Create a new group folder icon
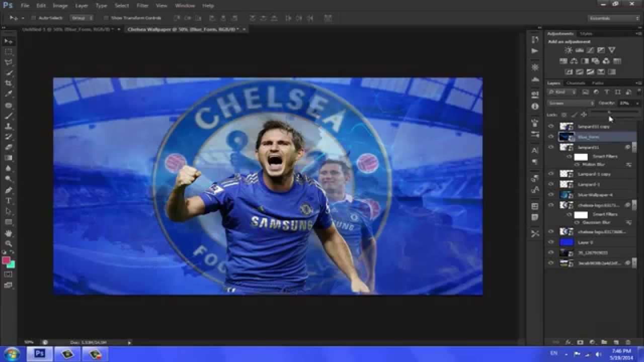 pos(604,342)
